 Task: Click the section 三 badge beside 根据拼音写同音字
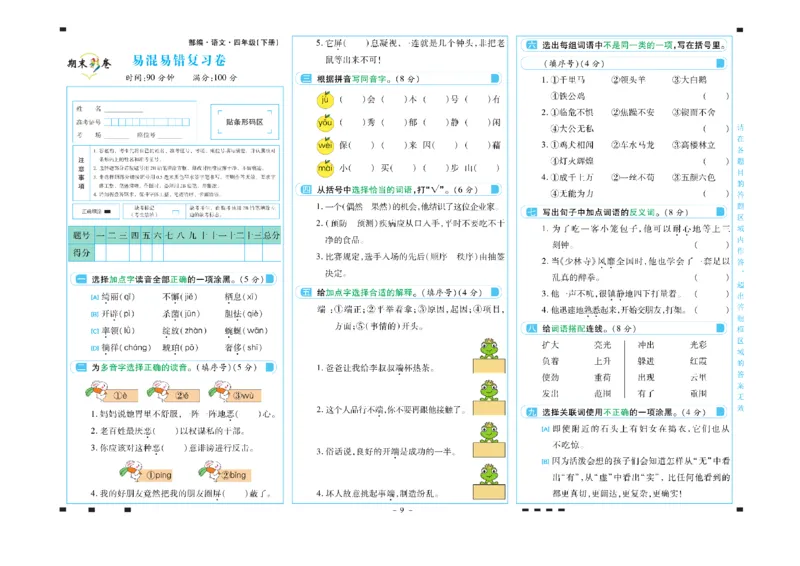pyautogui.click(x=306, y=79)
